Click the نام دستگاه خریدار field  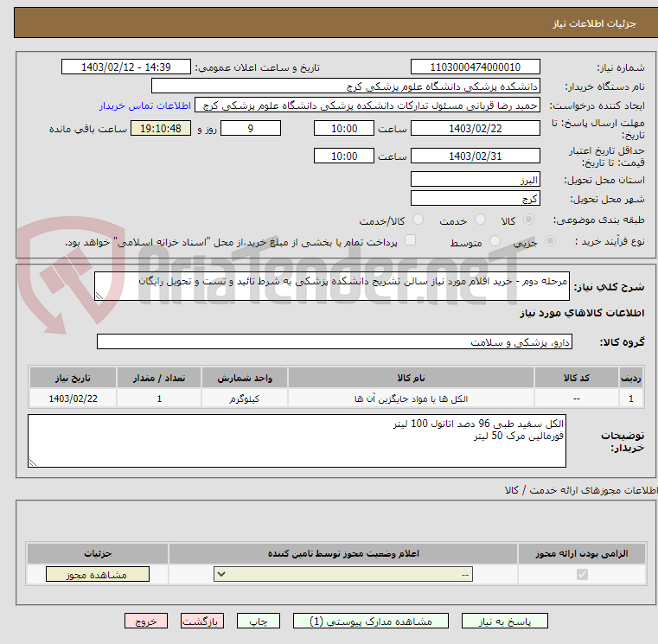[345, 86]
